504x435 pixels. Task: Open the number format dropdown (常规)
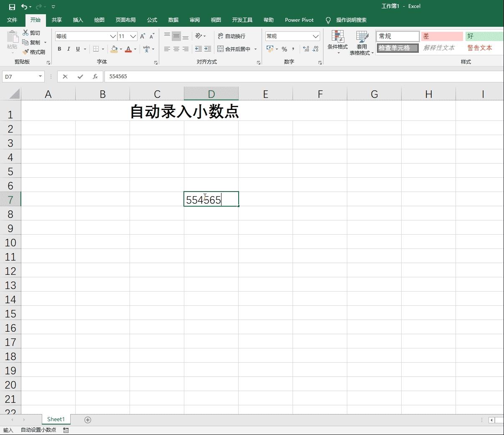[x=316, y=36]
